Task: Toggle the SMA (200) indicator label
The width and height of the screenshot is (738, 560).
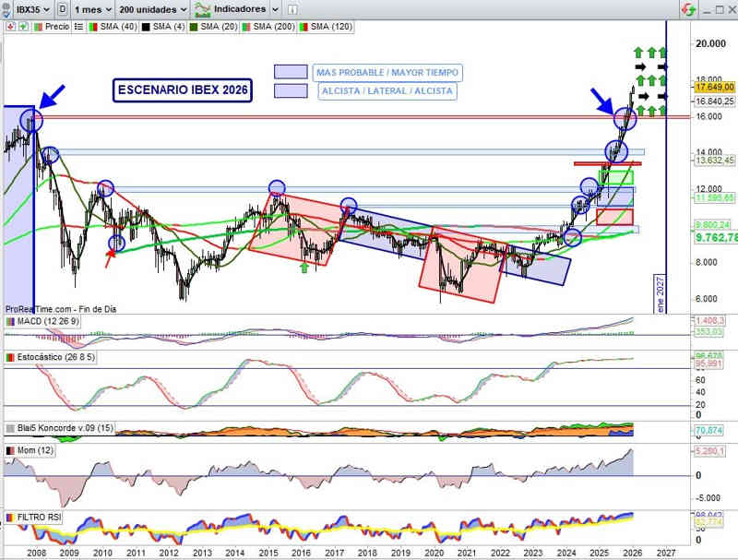Action: pyautogui.click(x=272, y=27)
